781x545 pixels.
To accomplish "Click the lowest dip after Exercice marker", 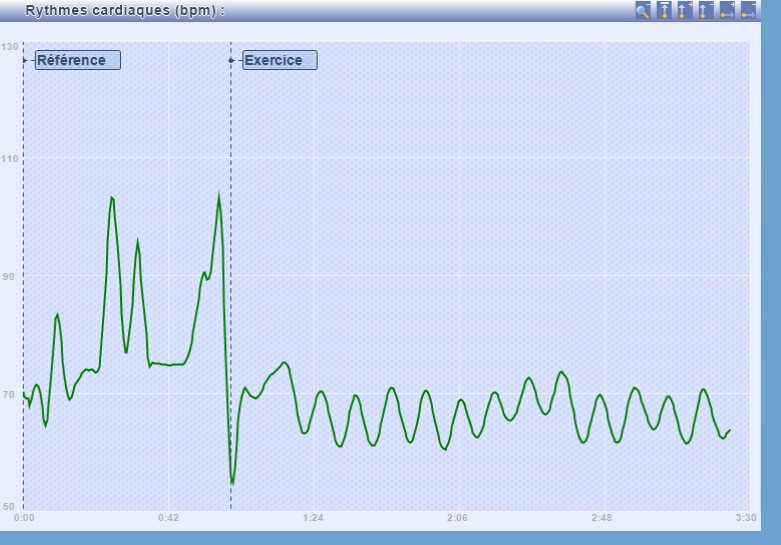I will click(232, 483).
